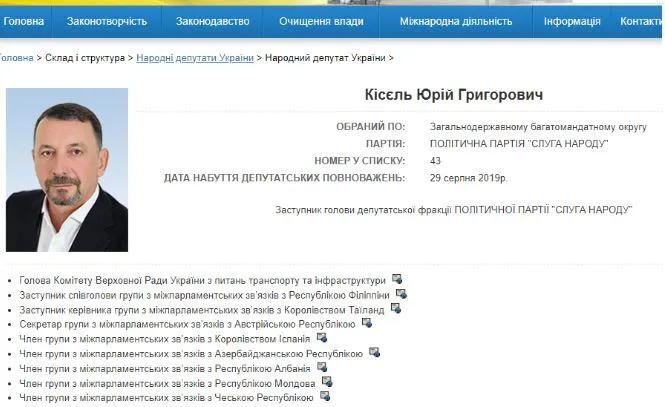Click the name Кісєль Юрій Григорович heading
This screenshot has height=407, width=665.
(454, 95)
